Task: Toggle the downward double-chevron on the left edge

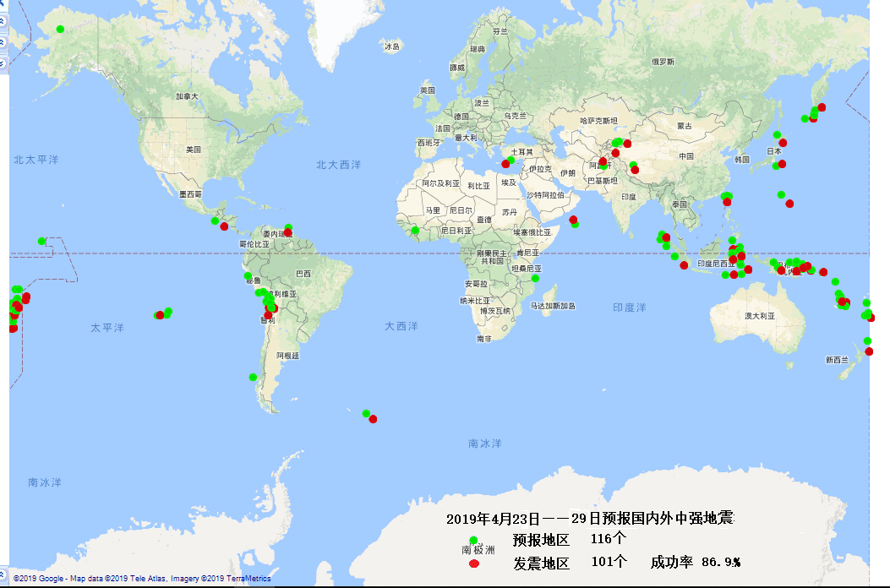Action: pos(3,63)
